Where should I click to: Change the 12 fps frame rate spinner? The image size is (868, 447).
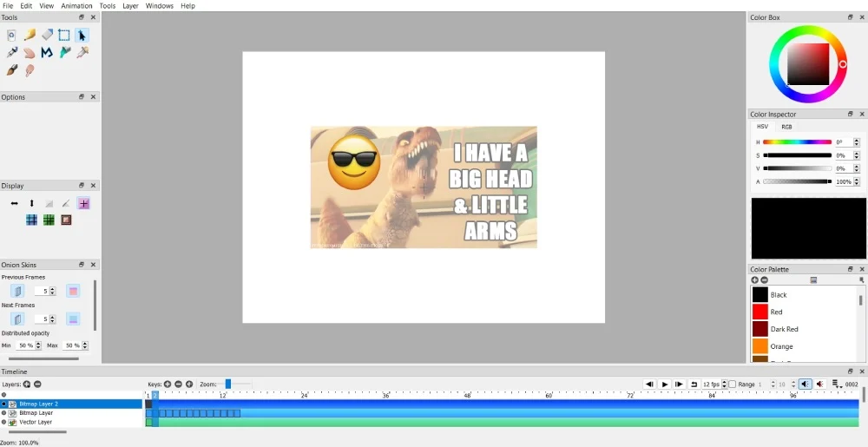[x=714, y=384]
